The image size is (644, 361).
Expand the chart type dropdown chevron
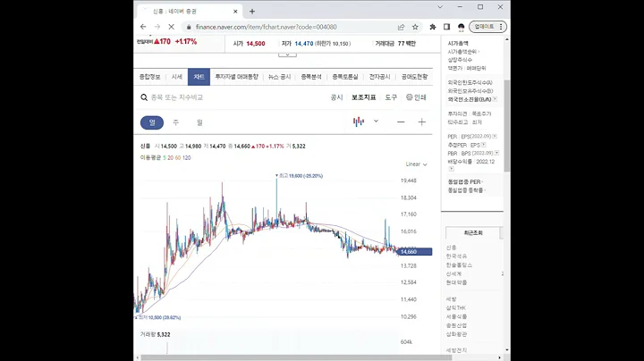[376, 122]
